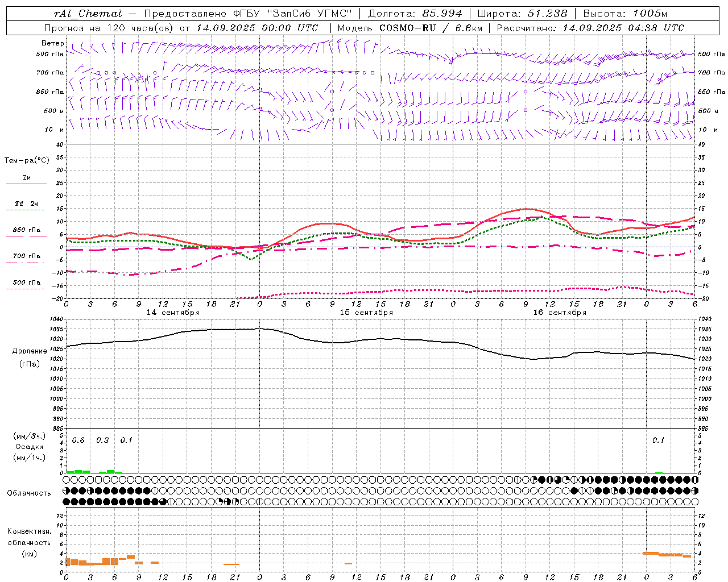Image resolution: width=728 pixels, height=582 pixels.
Task: Click the Тем-ра(°C) temperature axis title
Action: click(27, 161)
